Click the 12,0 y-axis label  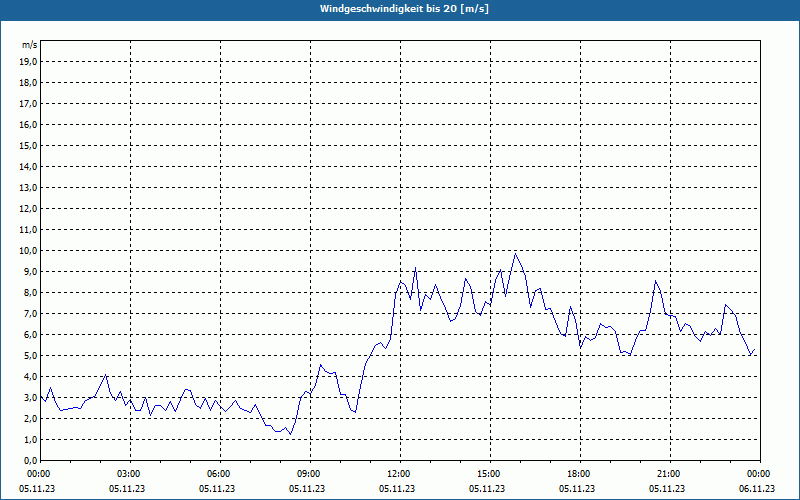[28, 209]
